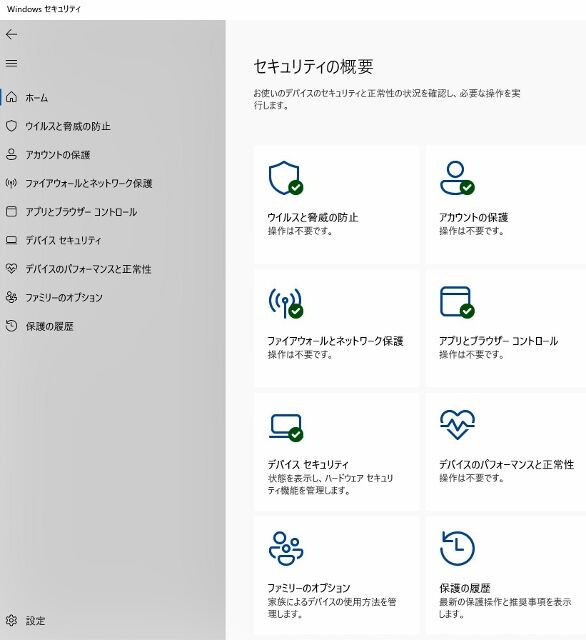Viewport: 586px width, 640px height.
Task: Open デバイスのパフォーマンスと正常性 from the sidebar
Action: point(88,269)
